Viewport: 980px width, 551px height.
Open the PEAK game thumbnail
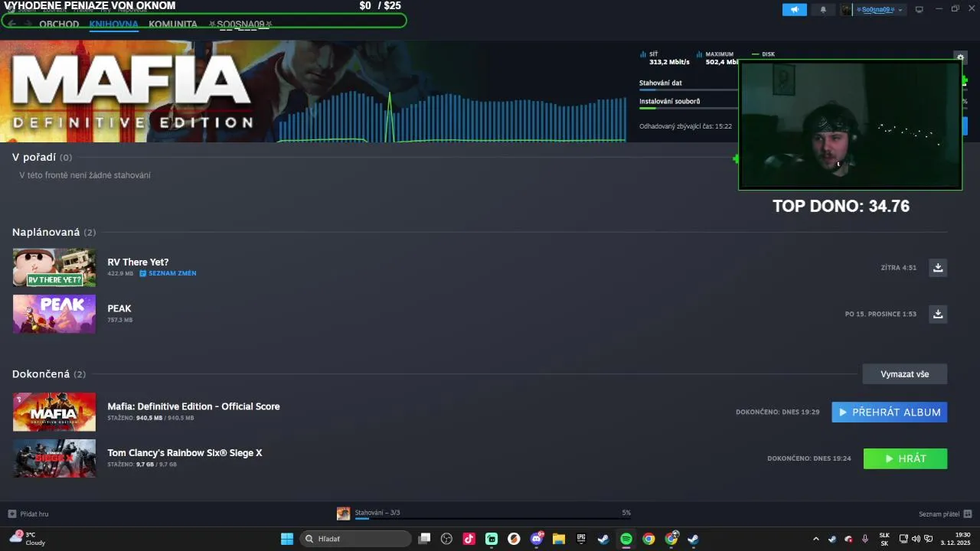point(54,314)
